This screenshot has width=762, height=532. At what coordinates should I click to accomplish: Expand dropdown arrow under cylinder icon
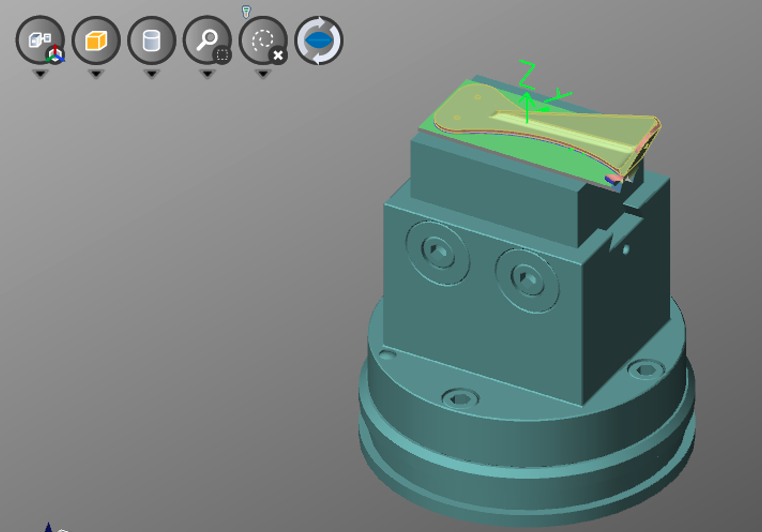(152, 74)
